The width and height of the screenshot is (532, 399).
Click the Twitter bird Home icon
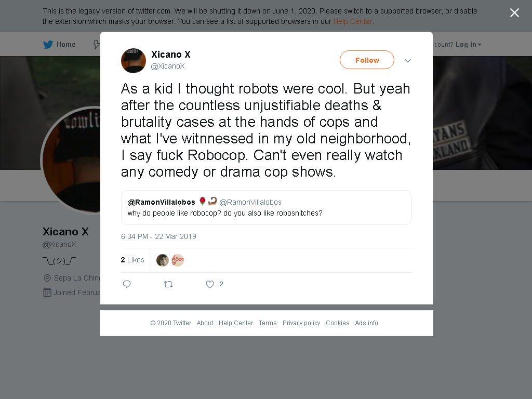[48, 45]
